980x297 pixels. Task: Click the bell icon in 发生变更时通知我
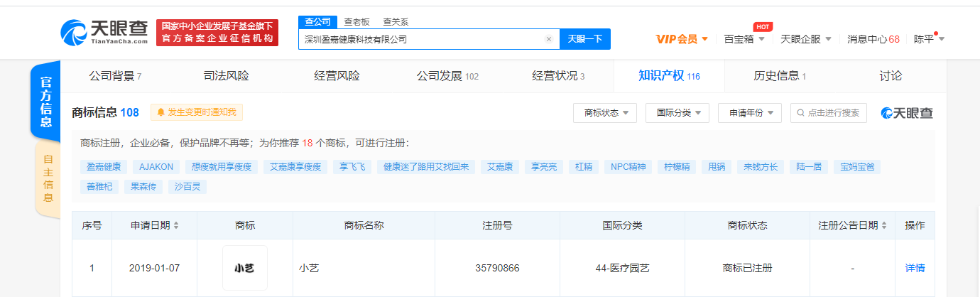(161, 112)
